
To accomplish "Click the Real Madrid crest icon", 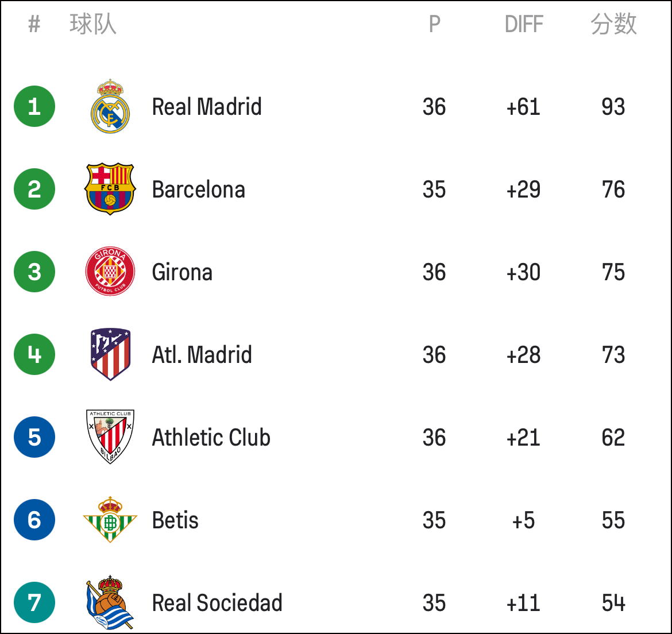I will pyautogui.click(x=110, y=106).
